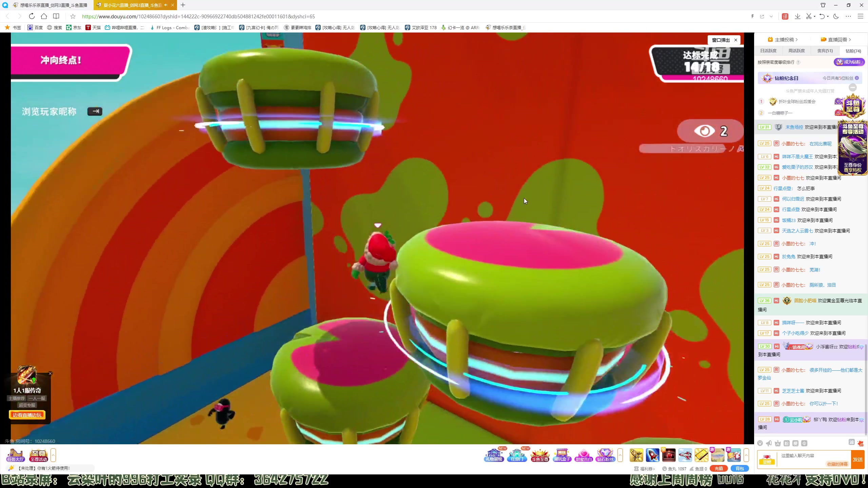This screenshot has height=488, width=868.
Task: Click the scissors screenshot tool icon
Action: [x=809, y=16]
